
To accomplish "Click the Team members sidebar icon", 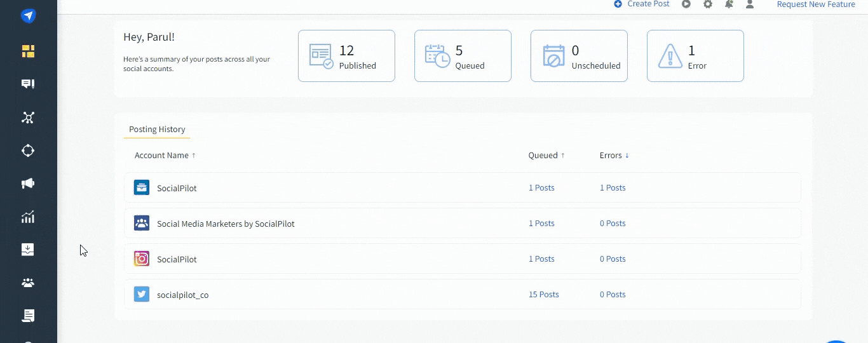I will 28,283.
